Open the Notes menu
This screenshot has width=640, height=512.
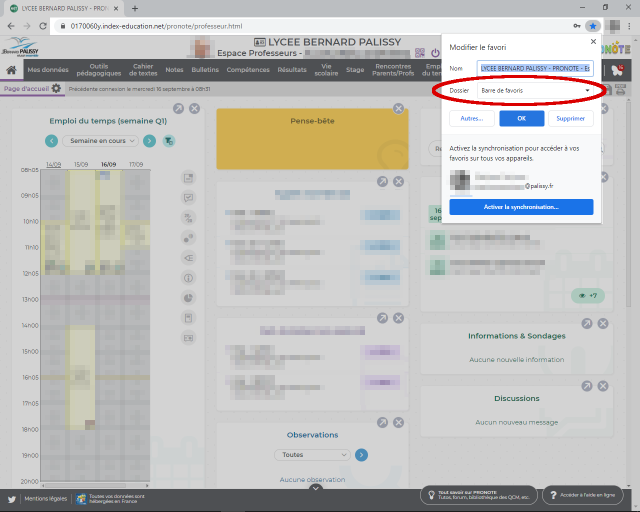(x=175, y=70)
